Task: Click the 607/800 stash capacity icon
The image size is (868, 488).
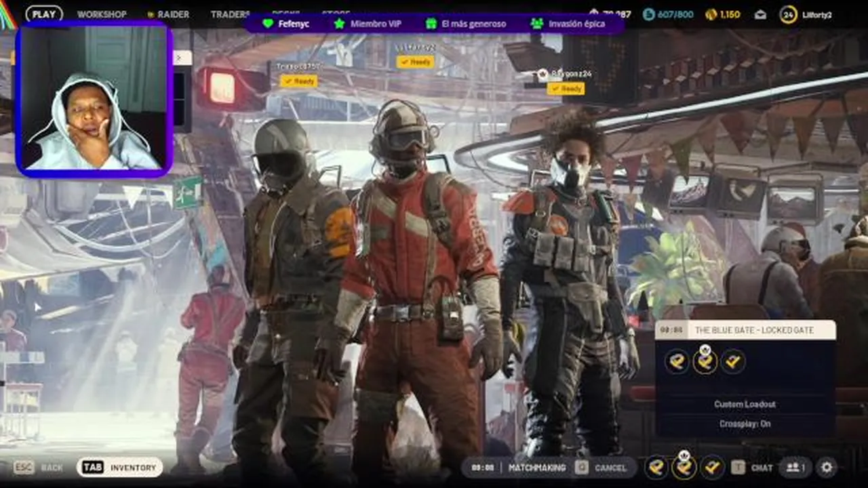Action: (x=649, y=14)
